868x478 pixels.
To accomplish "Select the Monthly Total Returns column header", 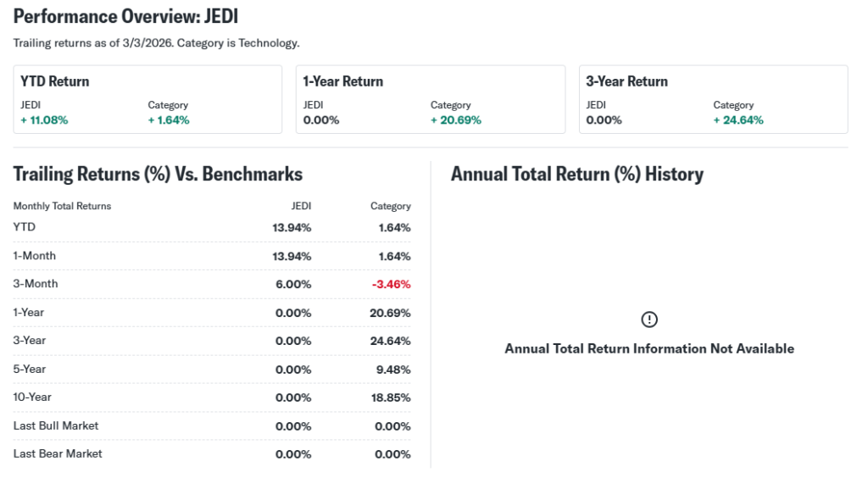I will click(62, 206).
